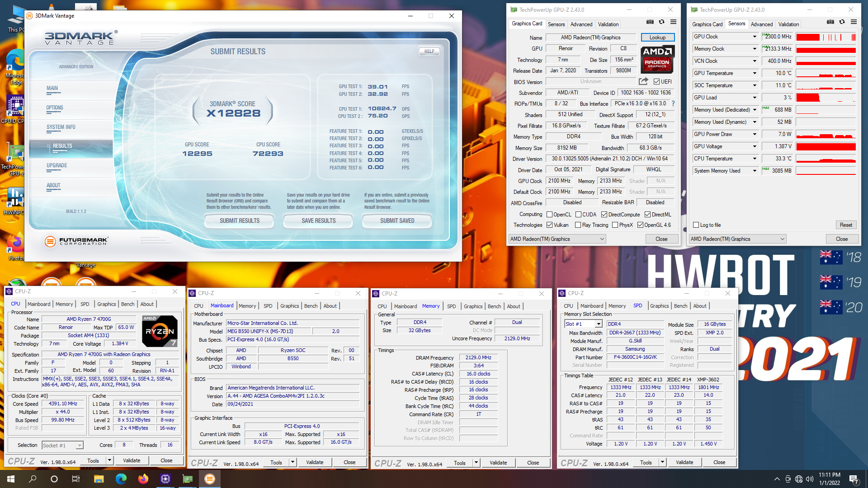This screenshot has height=488, width=868.
Task: Toggle the PhysX checkbox
Action: (x=615, y=225)
